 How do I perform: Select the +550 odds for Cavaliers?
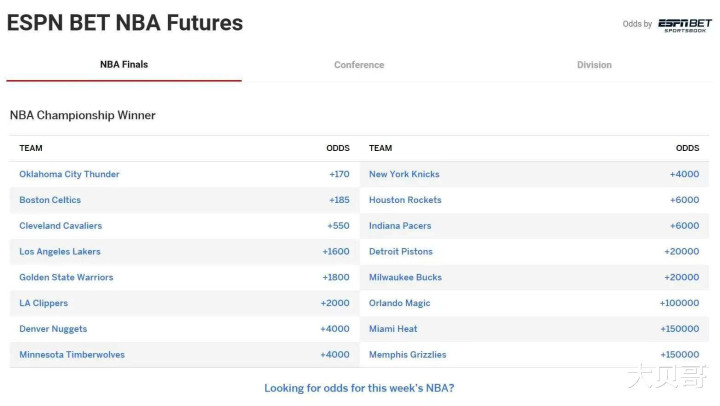[x=338, y=226]
